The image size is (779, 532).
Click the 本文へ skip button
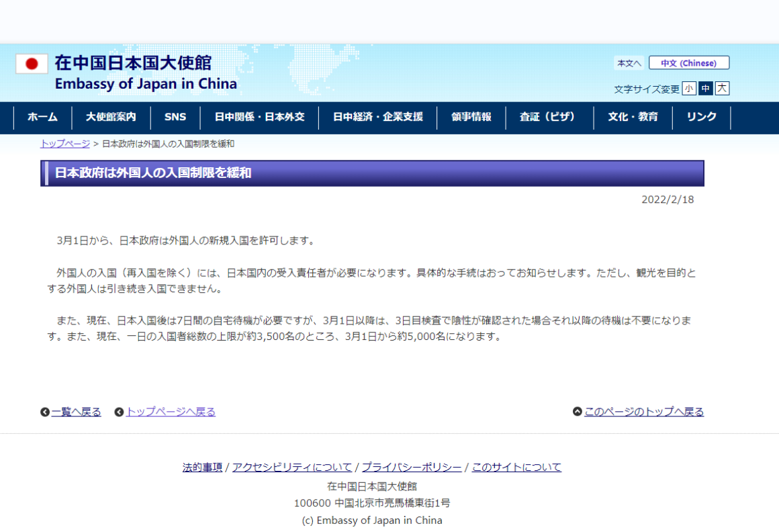point(629,62)
